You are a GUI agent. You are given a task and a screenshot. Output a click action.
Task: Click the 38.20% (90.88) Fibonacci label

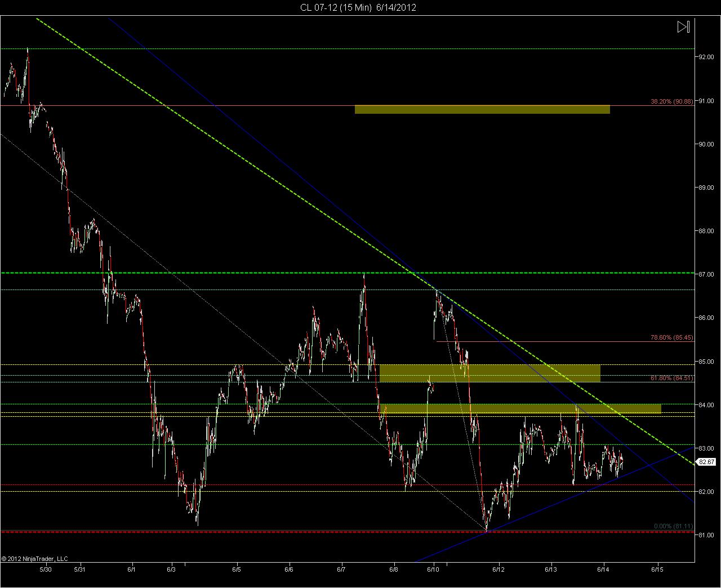click(x=672, y=101)
